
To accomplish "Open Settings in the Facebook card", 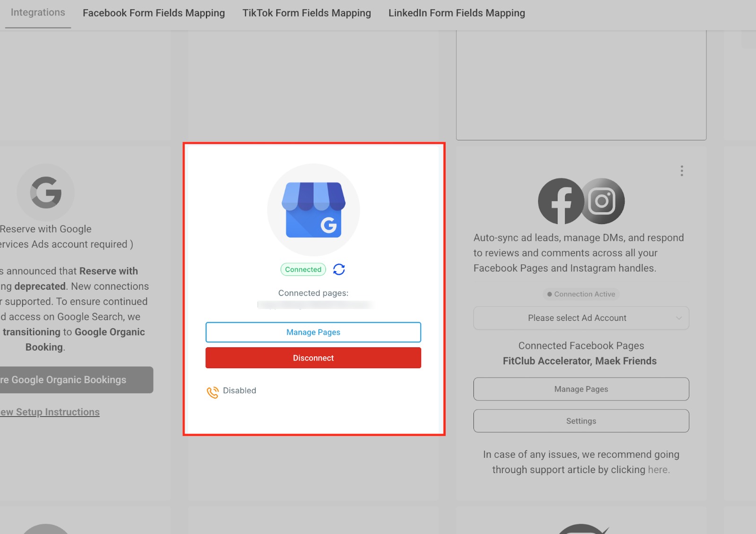I will [581, 421].
